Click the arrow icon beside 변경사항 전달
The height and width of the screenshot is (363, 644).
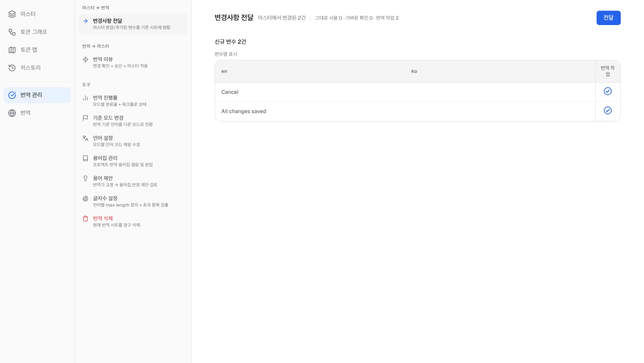coord(85,21)
